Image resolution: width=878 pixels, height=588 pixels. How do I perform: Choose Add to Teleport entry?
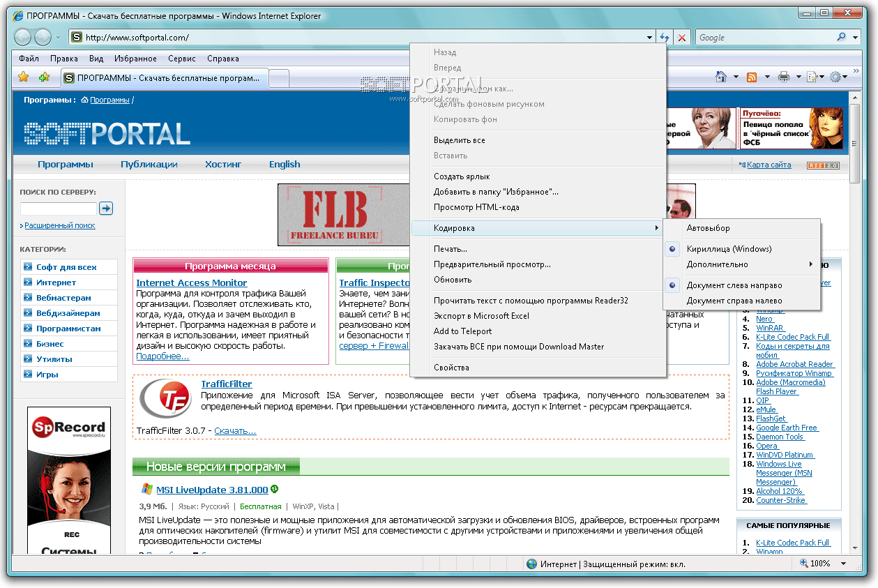[x=536, y=331]
